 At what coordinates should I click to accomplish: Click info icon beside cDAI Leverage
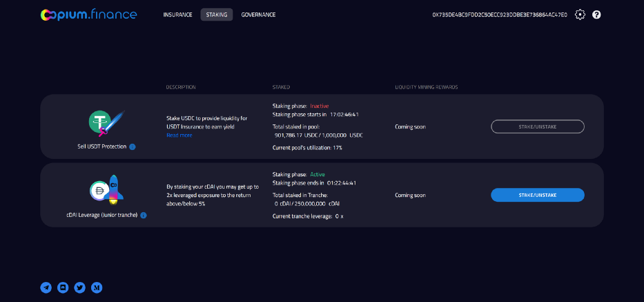(x=144, y=215)
